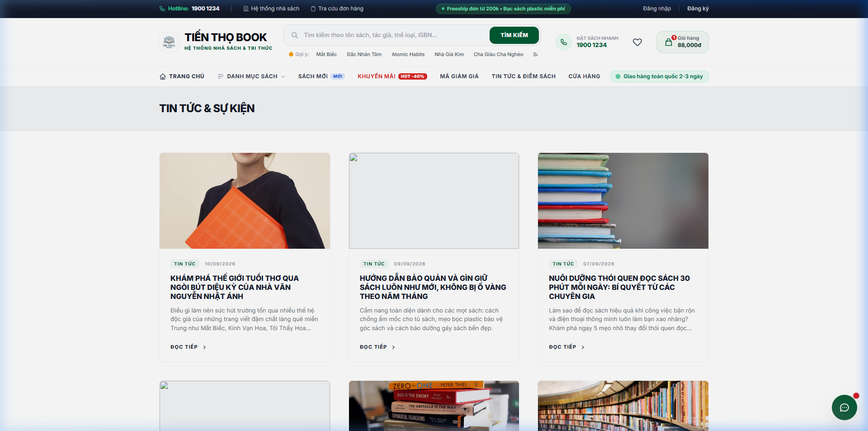Open Sách Mới menu item
This screenshot has height=431, width=868.
[x=321, y=76]
